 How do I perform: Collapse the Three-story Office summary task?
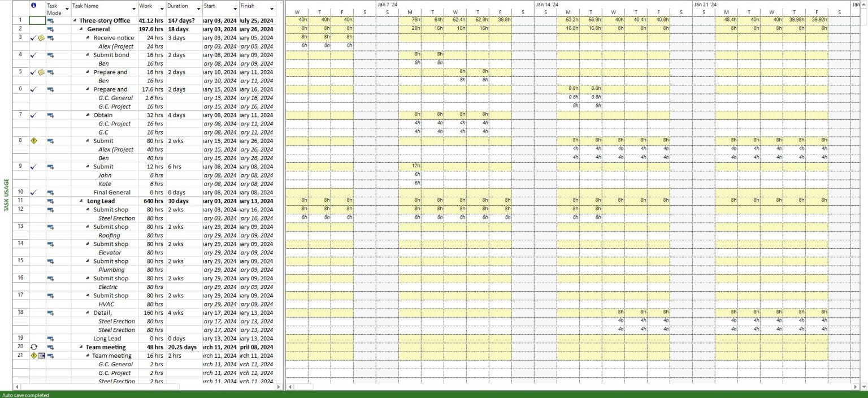tap(74, 20)
